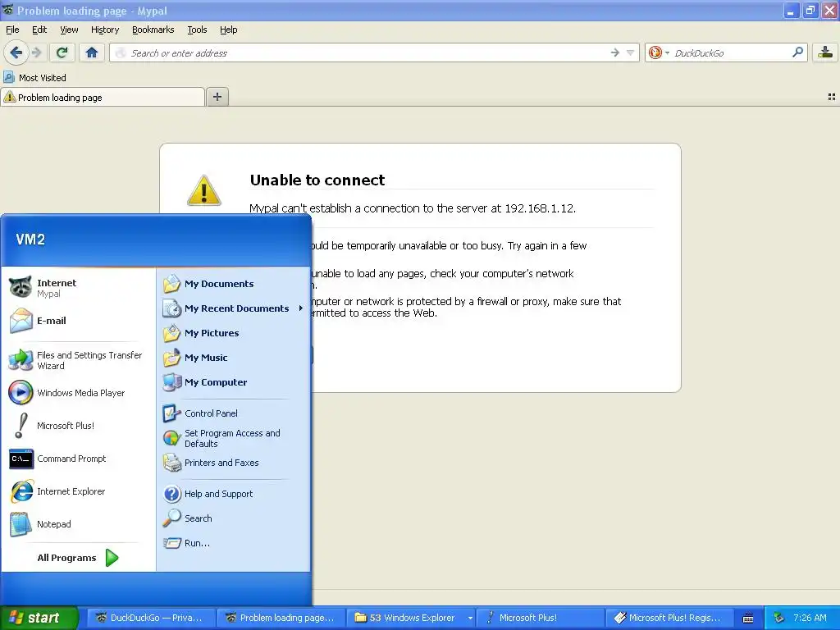The image size is (840, 630).
Task: Switch to Microsoft Plus! Registration taskbar window
Action: [670, 618]
